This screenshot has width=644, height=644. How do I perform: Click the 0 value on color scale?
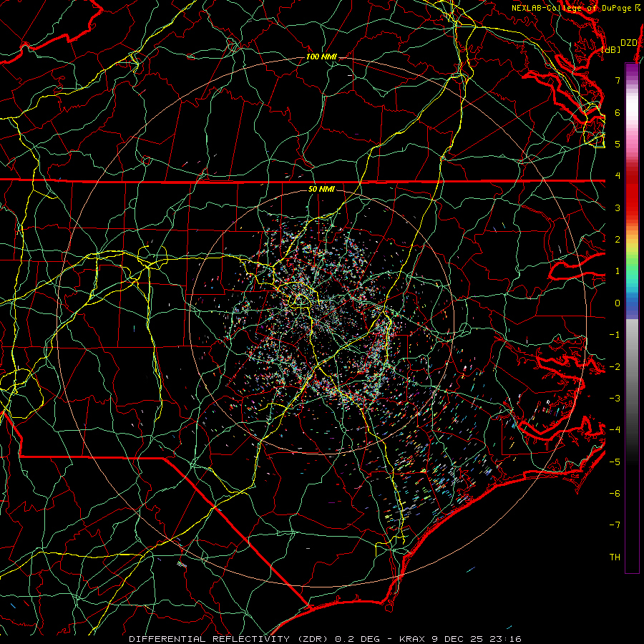[x=618, y=303]
